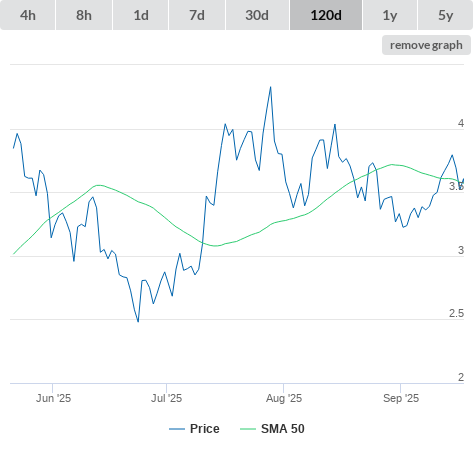Screen dimensions: 474x455
Task: Choose the 30d time range
Action: pos(257,15)
